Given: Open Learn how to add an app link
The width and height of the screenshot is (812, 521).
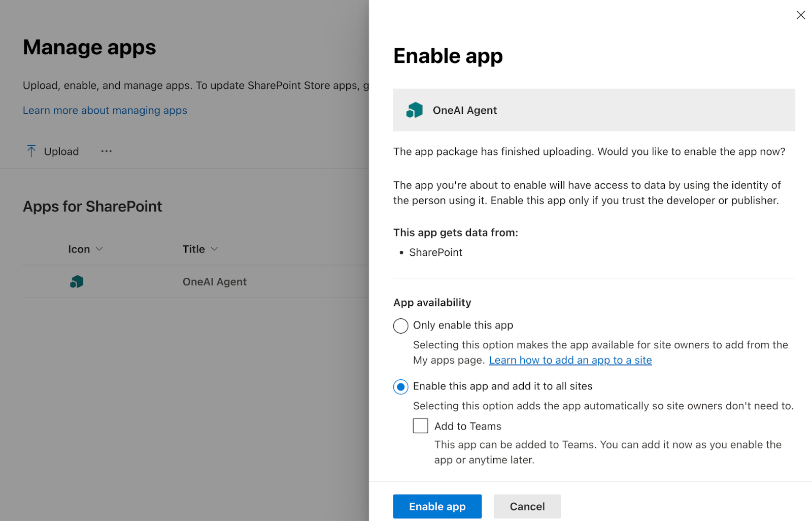Looking at the screenshot, I should click(x=570, y=360).
